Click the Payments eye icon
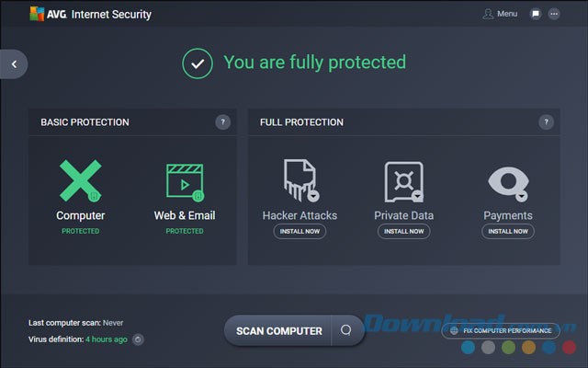This screenshot has height=368, width=588. point(508,183)
